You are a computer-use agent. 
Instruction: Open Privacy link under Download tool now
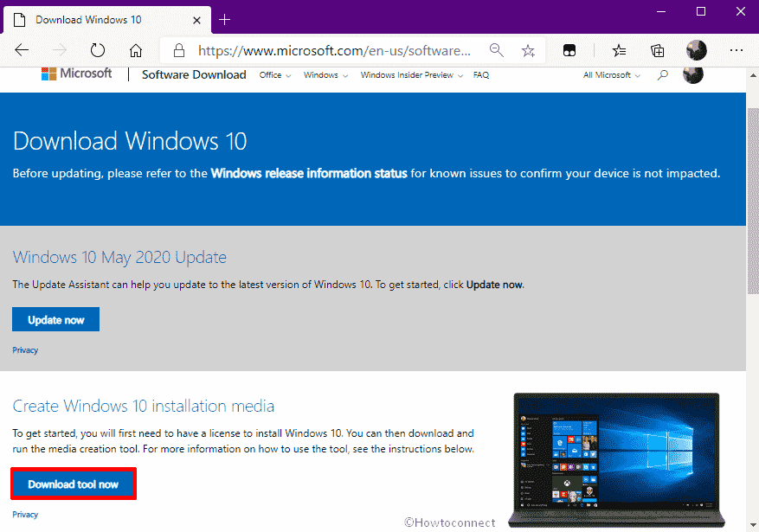pos(25,515)
